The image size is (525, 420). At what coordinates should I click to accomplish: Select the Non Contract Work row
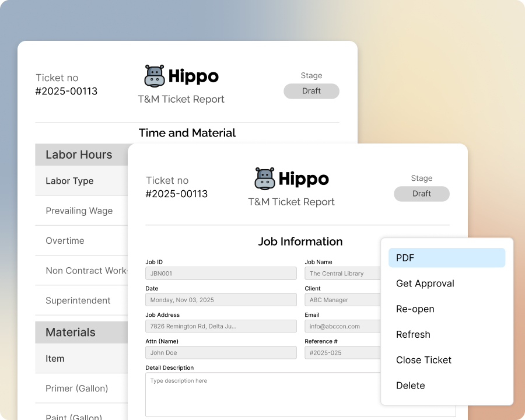pos(81,271)
